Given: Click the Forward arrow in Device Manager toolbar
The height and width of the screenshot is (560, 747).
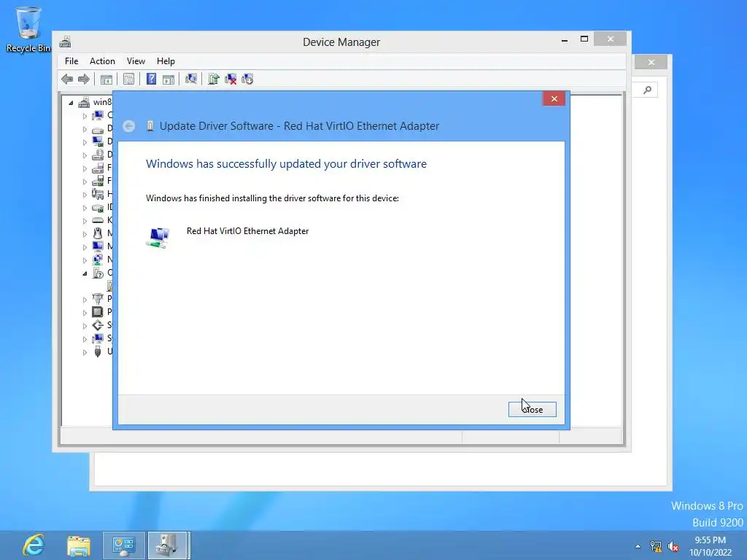Looking at the screenshot, I should pos(83,79).
